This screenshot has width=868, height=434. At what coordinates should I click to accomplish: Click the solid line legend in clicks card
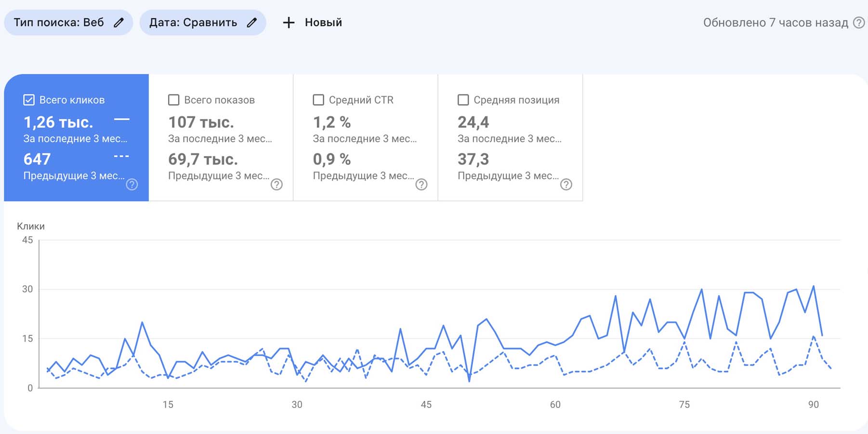pos(122,119)
